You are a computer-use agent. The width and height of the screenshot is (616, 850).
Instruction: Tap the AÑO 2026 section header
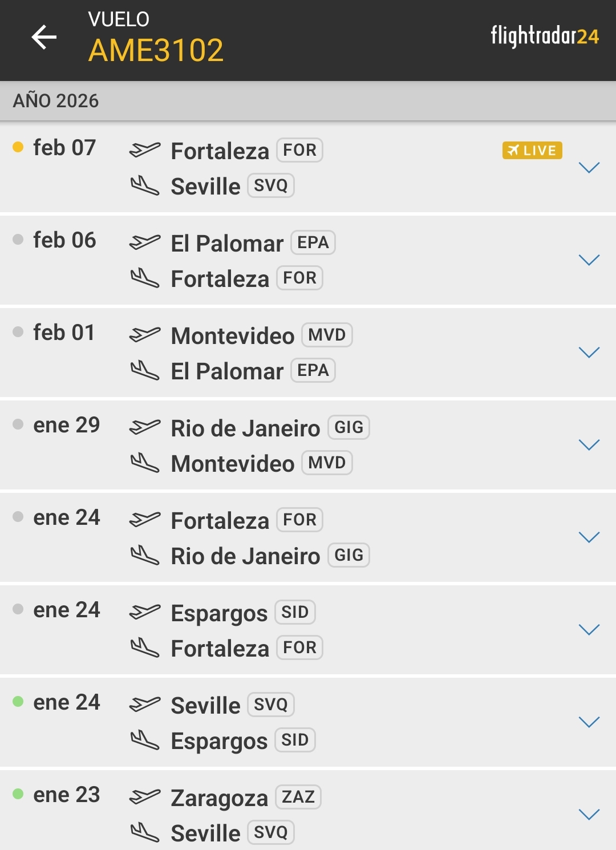coord(56,101)
